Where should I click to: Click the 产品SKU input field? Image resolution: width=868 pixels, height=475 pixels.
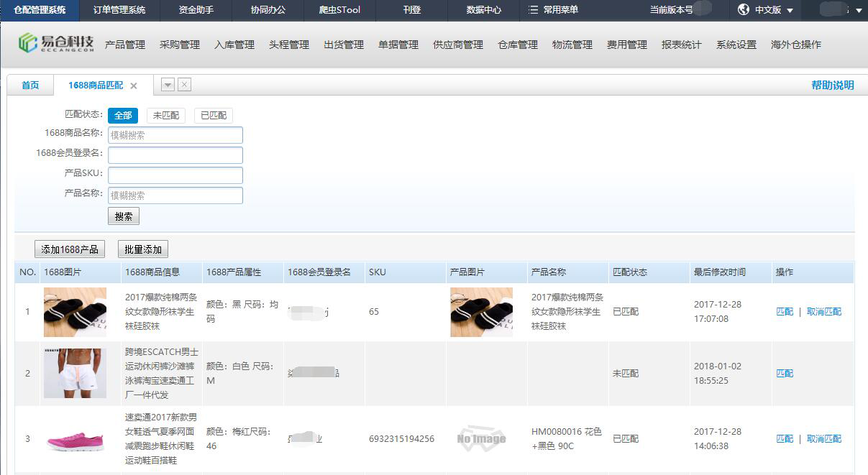175,175
